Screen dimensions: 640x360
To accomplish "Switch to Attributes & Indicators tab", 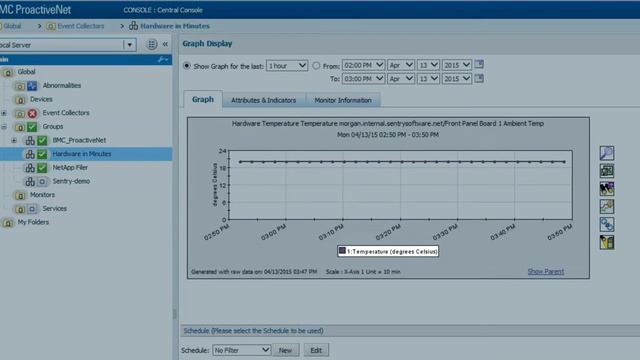I will [264, 100].
